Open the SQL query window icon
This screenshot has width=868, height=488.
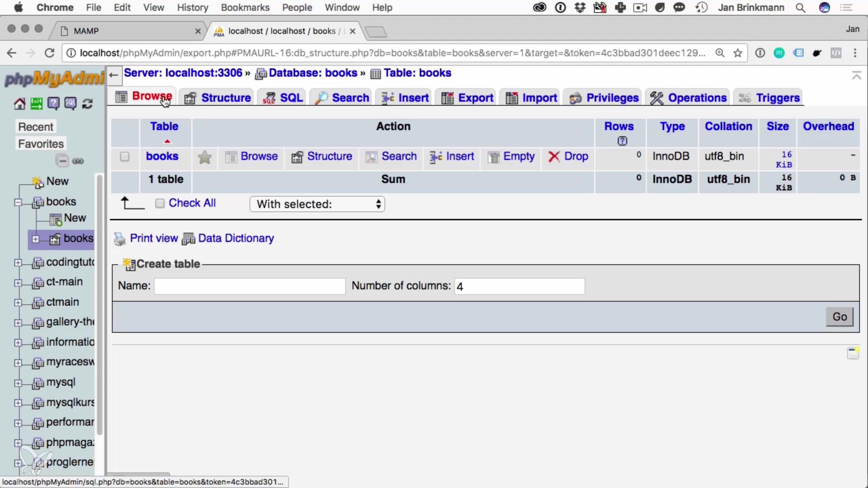click(x=71, y=104)
